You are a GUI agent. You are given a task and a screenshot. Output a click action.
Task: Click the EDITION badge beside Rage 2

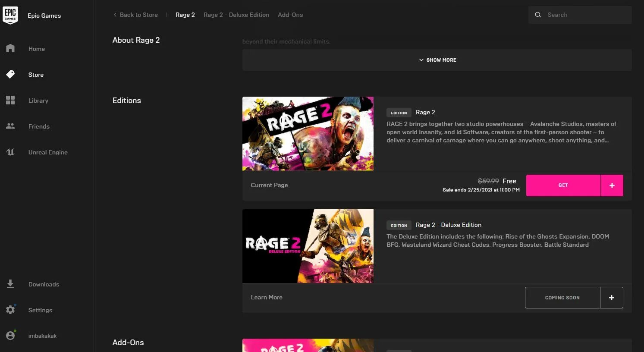(x=399, y=113)
